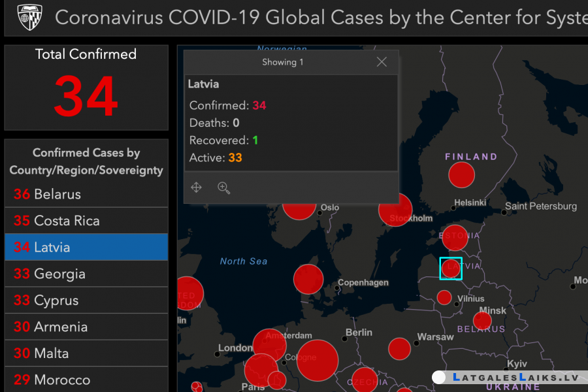
Task: Click the London city label
Action: (x=235, y=348)
